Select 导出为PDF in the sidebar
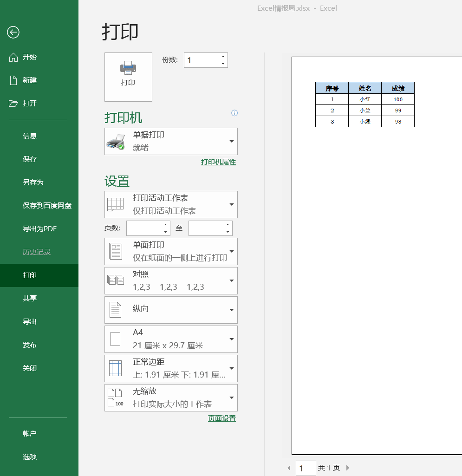The height and width of the screenshot is (476, 462). coord(39,228)
